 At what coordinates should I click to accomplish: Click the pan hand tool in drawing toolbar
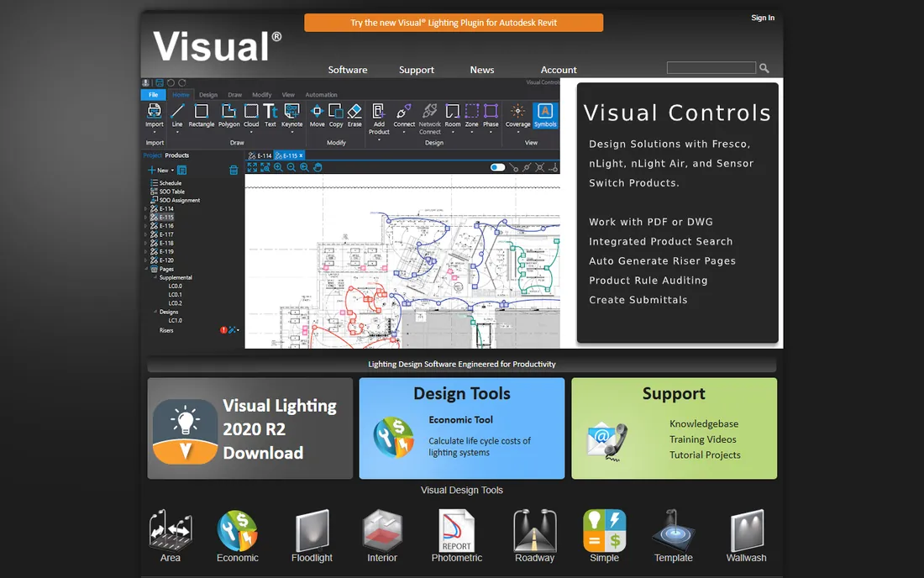(318, 167)
